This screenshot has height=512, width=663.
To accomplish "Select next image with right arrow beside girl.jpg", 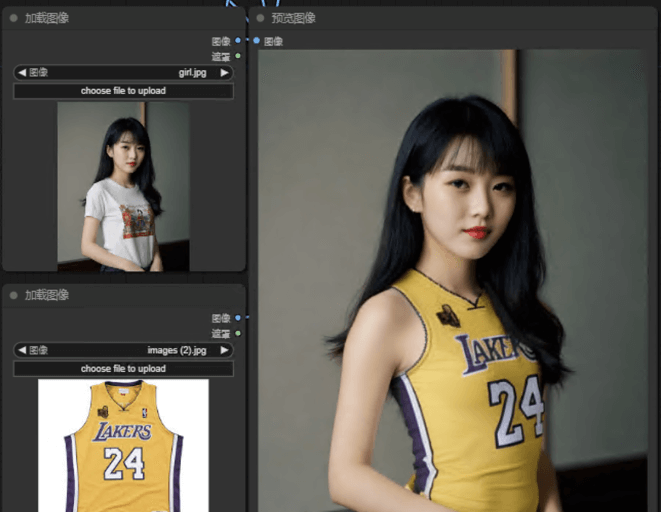I will pos(225,73).
